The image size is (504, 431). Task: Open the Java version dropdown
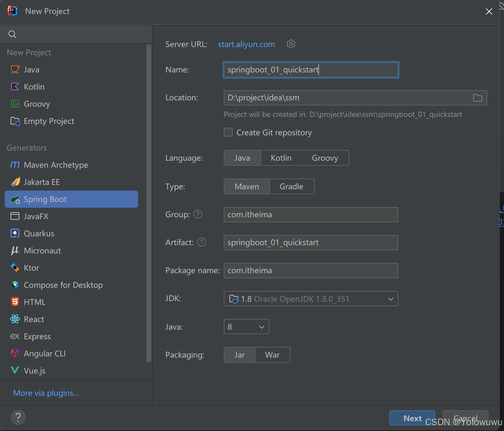pyautogui.click(x=246, y=327)
